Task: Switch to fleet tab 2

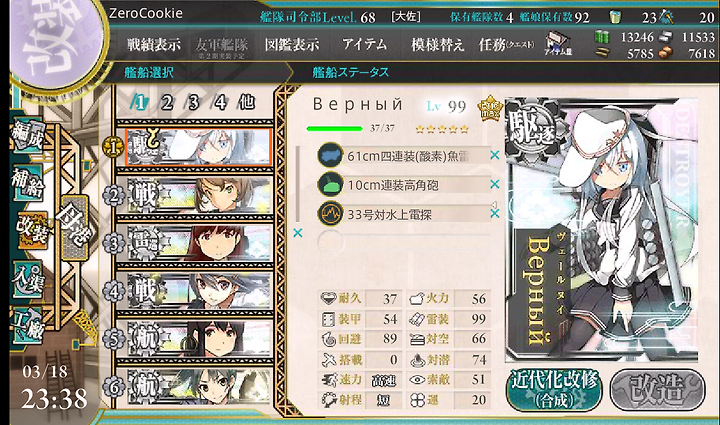Action: point(167,102)
